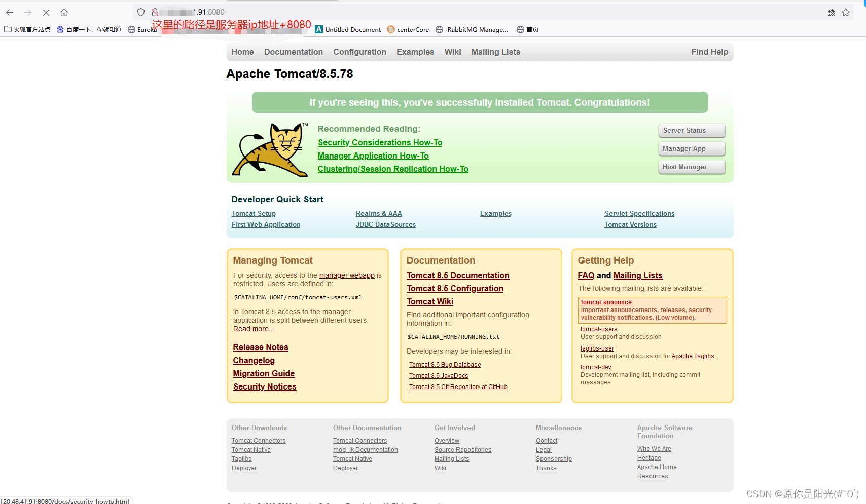Image resolution: width=866 pixels, height=504 pixels.
Task: Open the Security Notices link
Action: tap(265, 386)
